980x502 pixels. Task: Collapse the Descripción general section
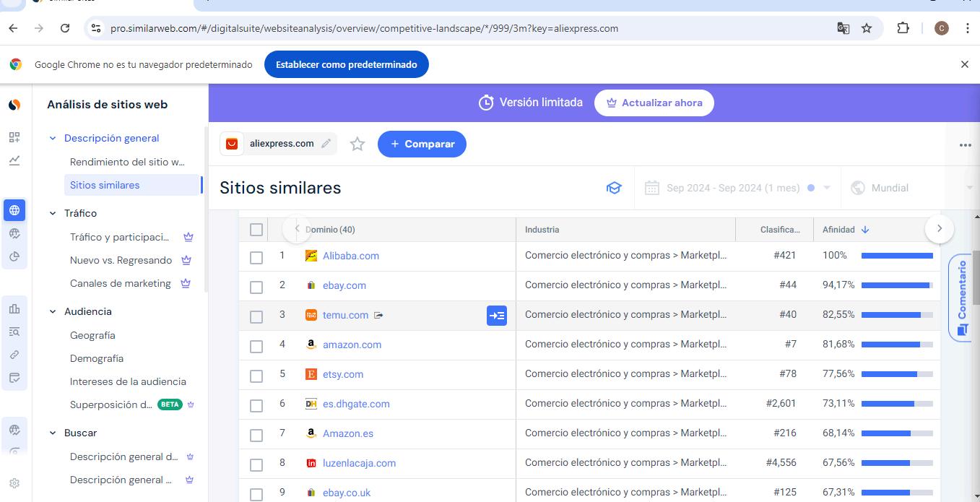tap(53, 138)
